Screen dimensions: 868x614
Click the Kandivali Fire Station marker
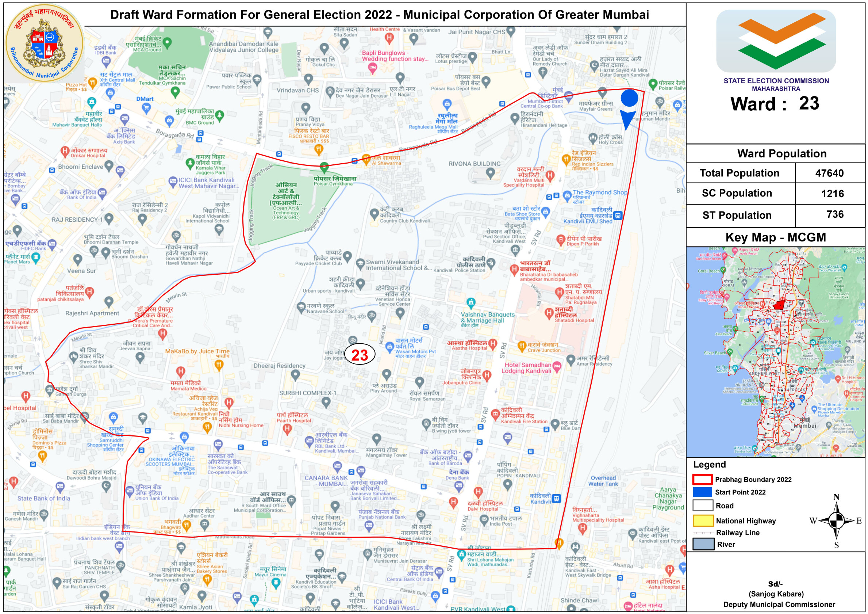pyautogui.click(x=495, y=414)
